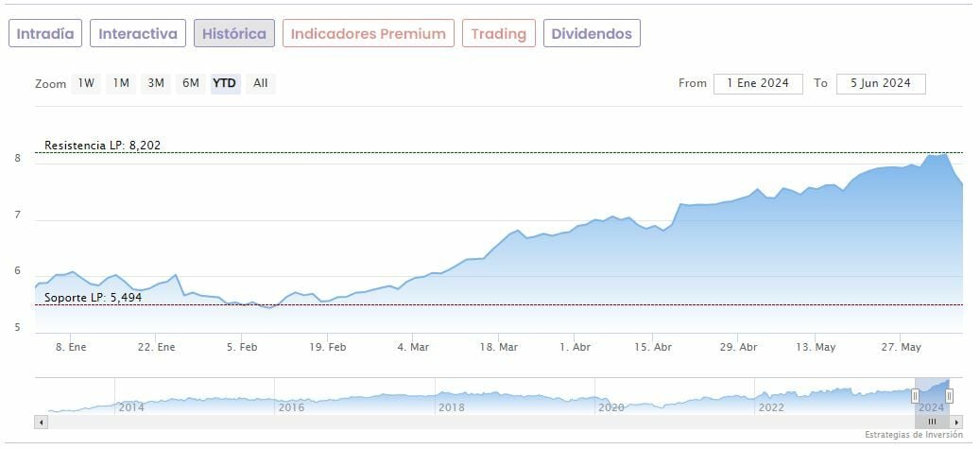Choose the 6M zoom range
Screen dimensions: 980x449
pyautogui.click(x=191, y=83)
